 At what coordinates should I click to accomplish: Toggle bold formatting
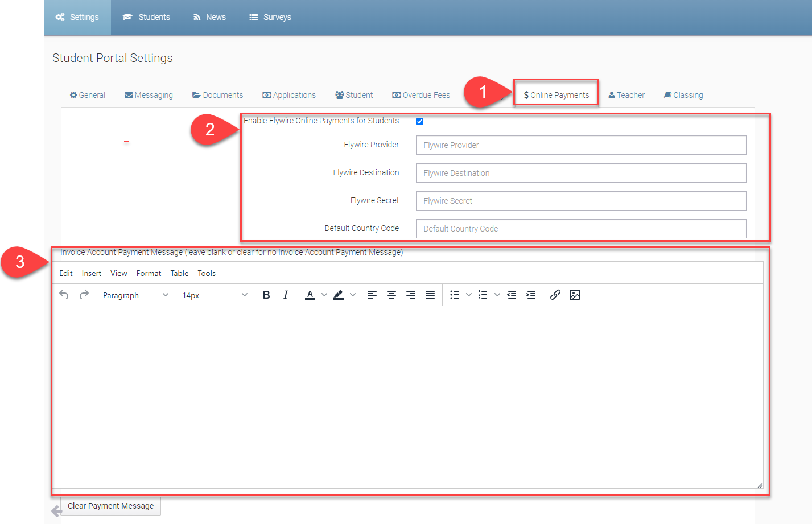(266, 295)
